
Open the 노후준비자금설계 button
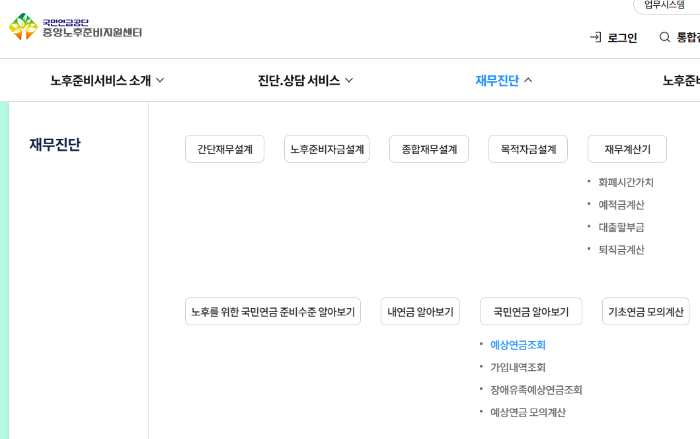point(327,149)
